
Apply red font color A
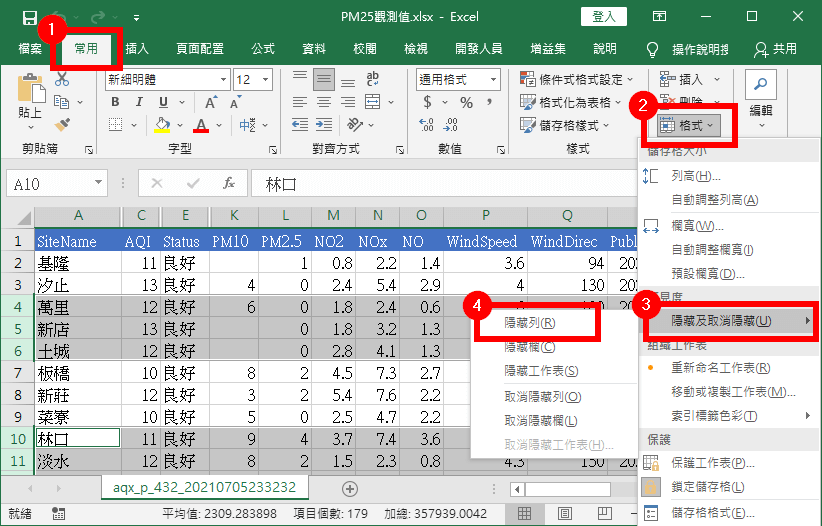(201, 125)
